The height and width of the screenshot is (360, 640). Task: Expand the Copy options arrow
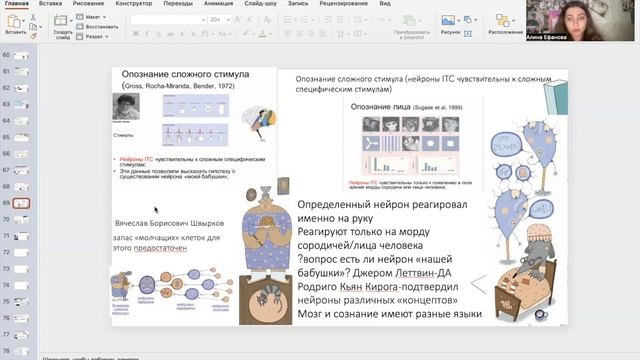click(40, 27)
